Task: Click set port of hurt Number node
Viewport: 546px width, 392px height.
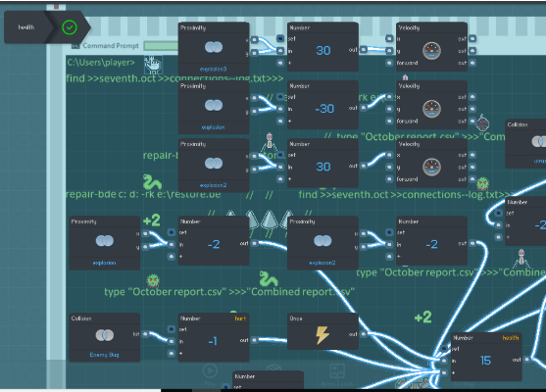Action: 172,329
